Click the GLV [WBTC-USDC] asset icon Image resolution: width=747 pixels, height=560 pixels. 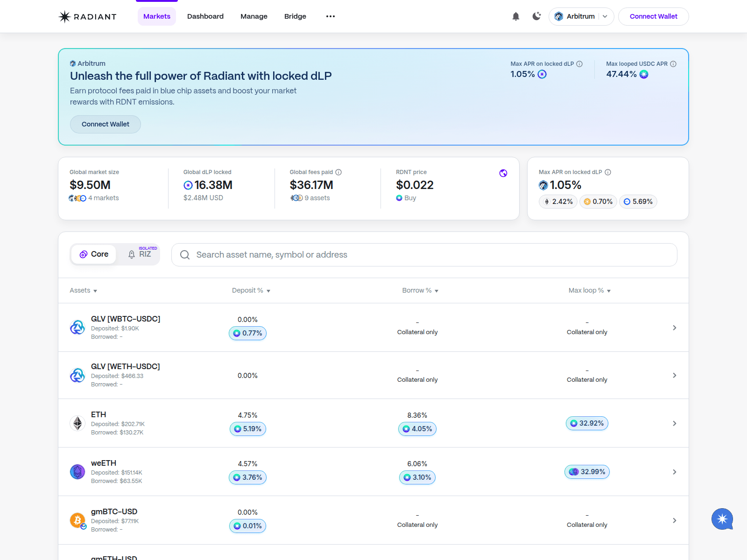[78, 328]
